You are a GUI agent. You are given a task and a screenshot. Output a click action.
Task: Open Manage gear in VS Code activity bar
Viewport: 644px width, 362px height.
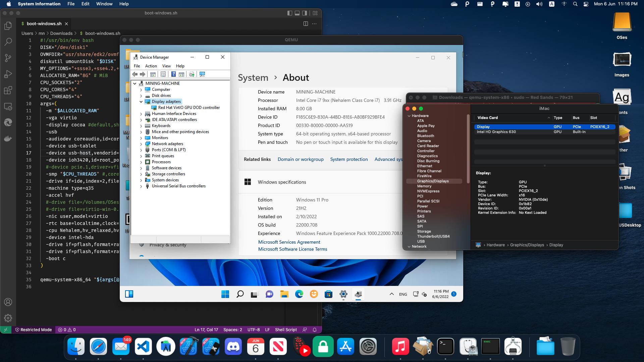click(8, 318)
